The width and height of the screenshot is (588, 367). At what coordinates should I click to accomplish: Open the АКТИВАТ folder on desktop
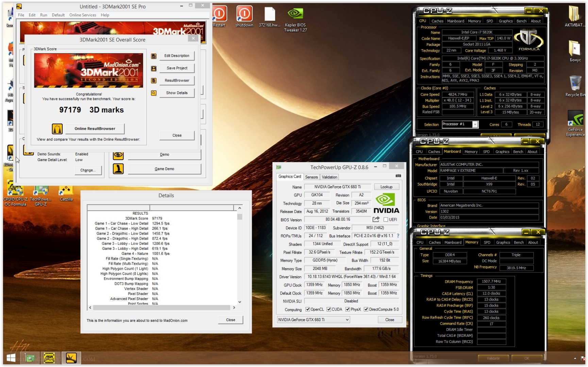[575, 16]
